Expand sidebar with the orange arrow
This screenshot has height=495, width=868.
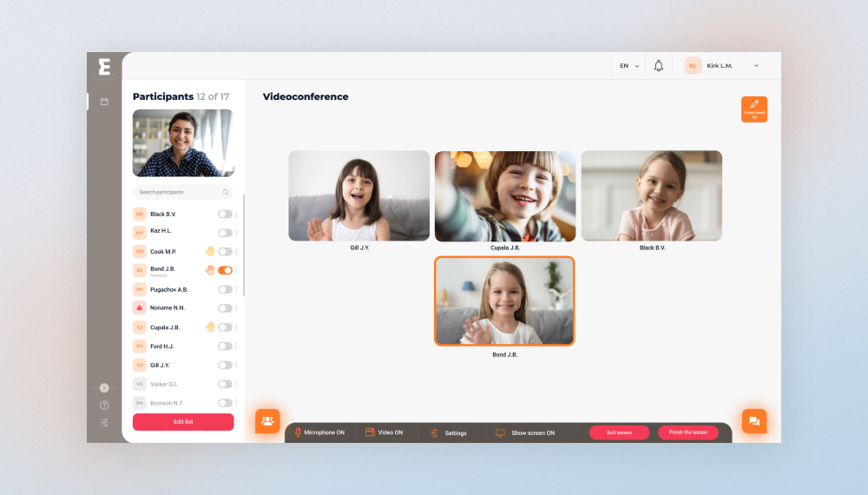pyautogui.click(x=104, y=387)
